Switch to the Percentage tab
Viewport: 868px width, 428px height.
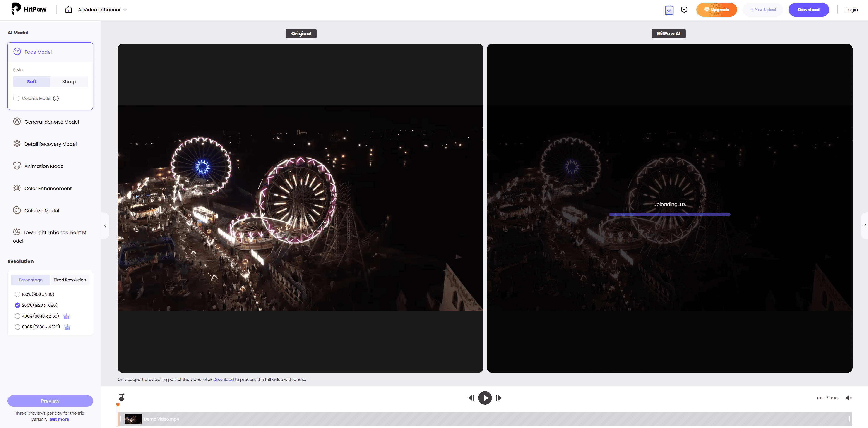click(x=31, y=280)
